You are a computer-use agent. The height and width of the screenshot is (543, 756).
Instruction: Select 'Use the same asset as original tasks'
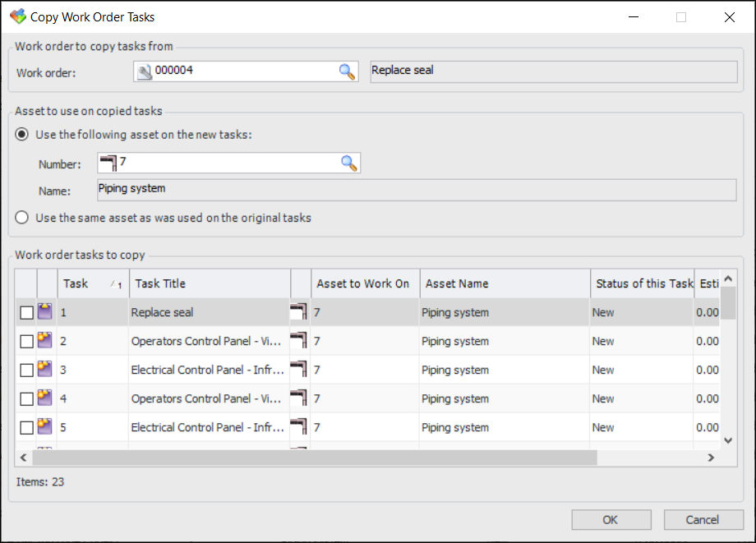point(22,219)
